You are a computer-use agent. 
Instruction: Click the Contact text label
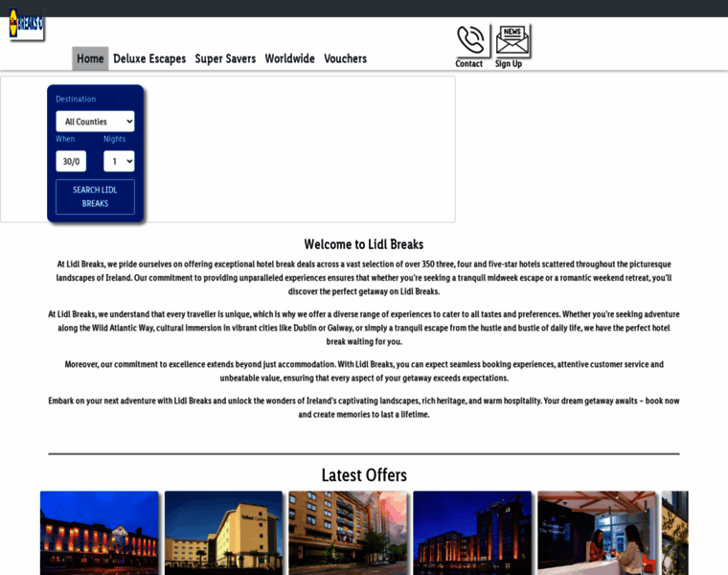click(x=469, y=64)
